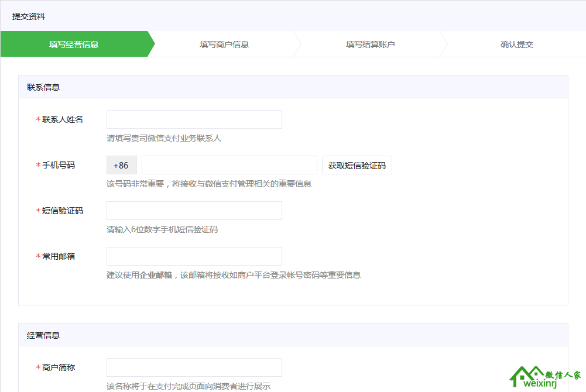Click the +86 country code prefix
586x392 pixels.
(x=121, y=165)
